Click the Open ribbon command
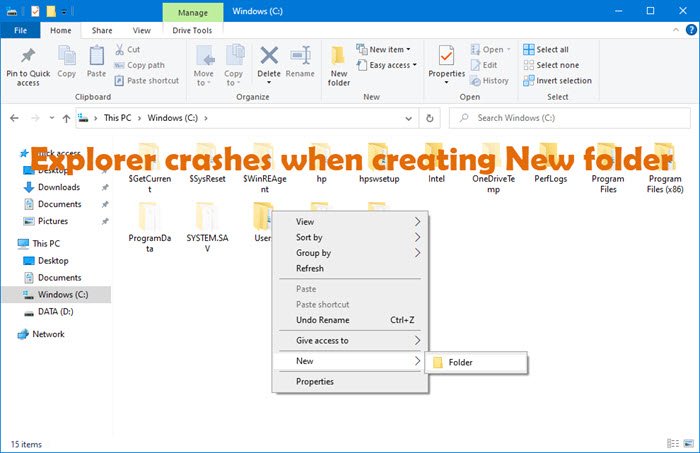 coord(490,50)
